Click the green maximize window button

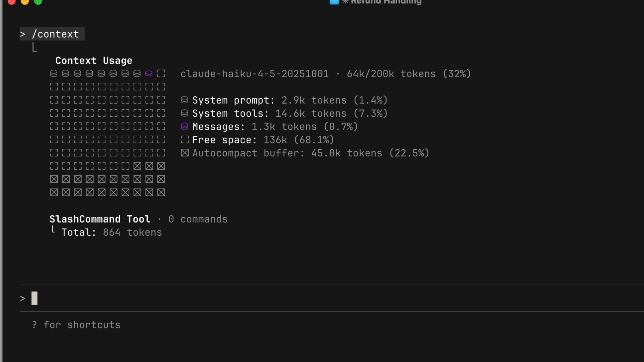point(38,2)
